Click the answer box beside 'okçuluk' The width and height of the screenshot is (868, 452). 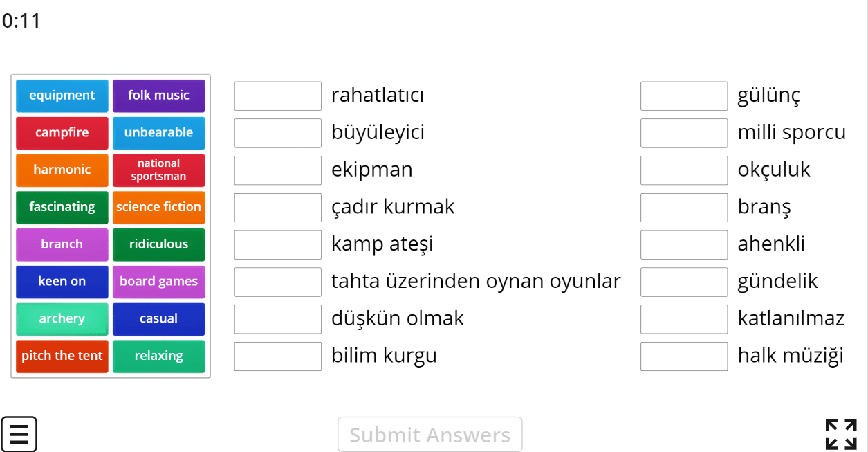[x=683, y=170]
